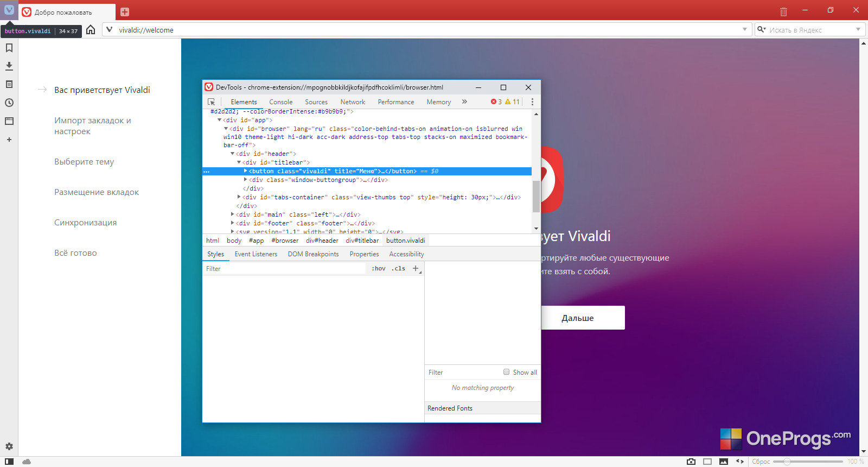The image size is (868, 467).
Task: Open the Memory tab
Action: pos(439,102)
